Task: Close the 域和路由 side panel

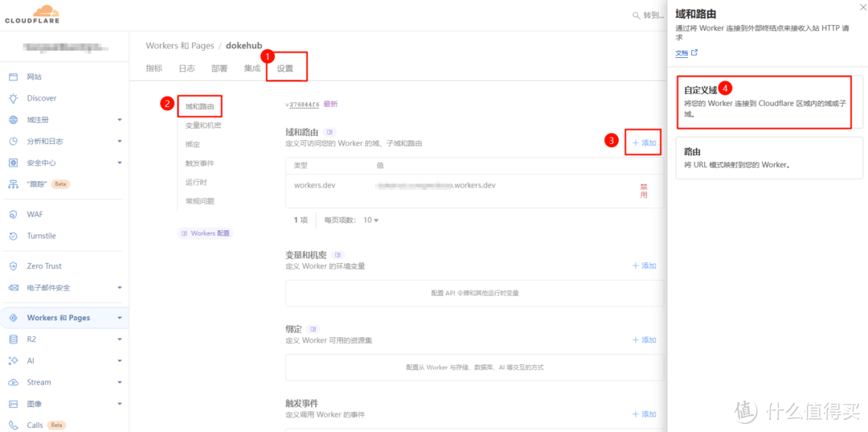Action: click(x=862, y=6)
